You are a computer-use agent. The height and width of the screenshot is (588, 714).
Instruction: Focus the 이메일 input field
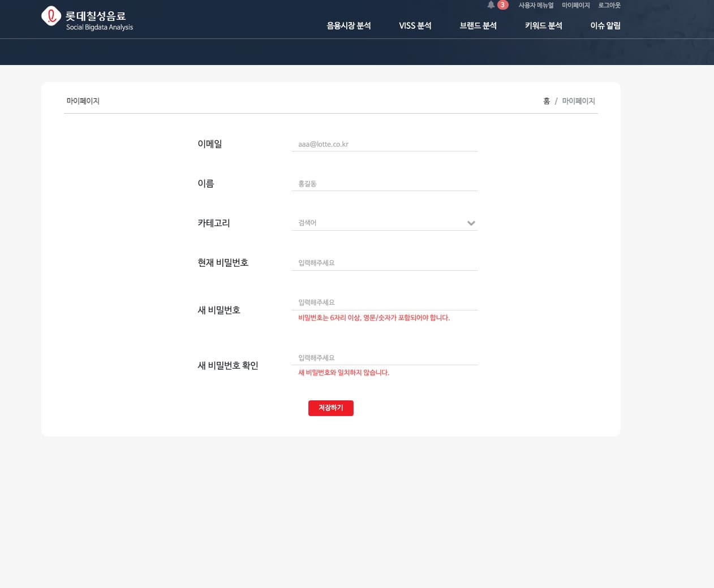(x=384, y=144)
